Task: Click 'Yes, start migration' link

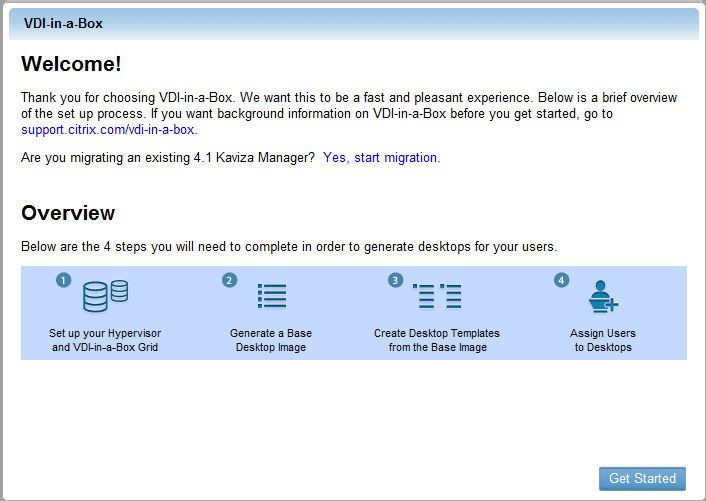Action: pos(380,158)
